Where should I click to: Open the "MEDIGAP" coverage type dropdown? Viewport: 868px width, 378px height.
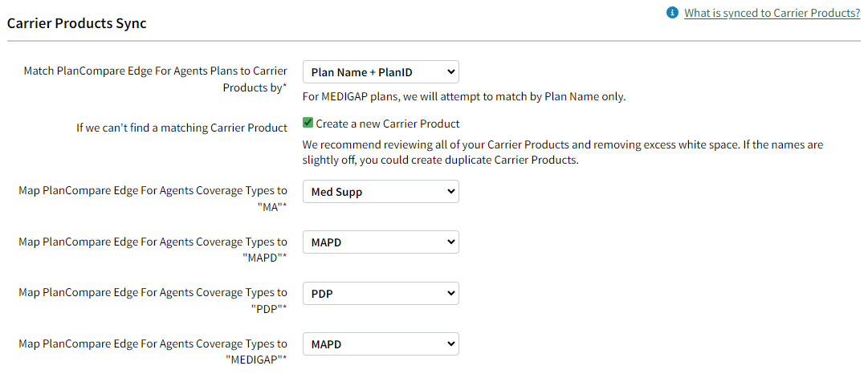pyautogui.click(x=381, y=343)
